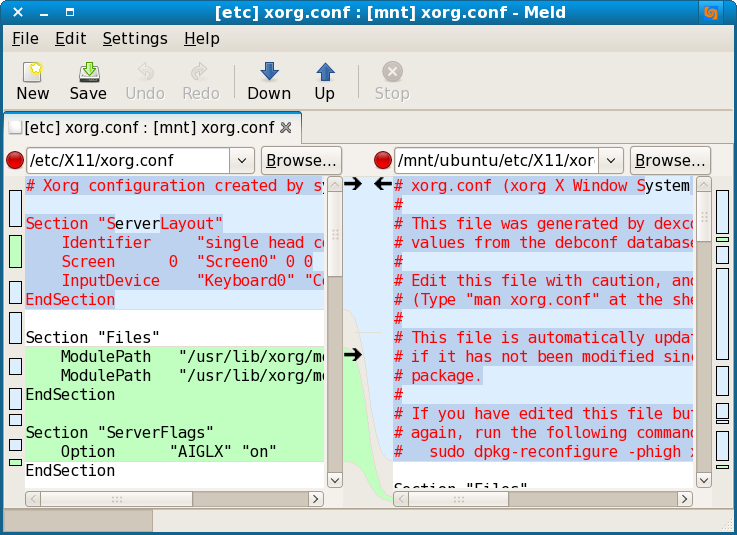Click the left pane horizontal scrollbar thumb
The height and width of the screenshot is (535, 737).
[117, 499]
